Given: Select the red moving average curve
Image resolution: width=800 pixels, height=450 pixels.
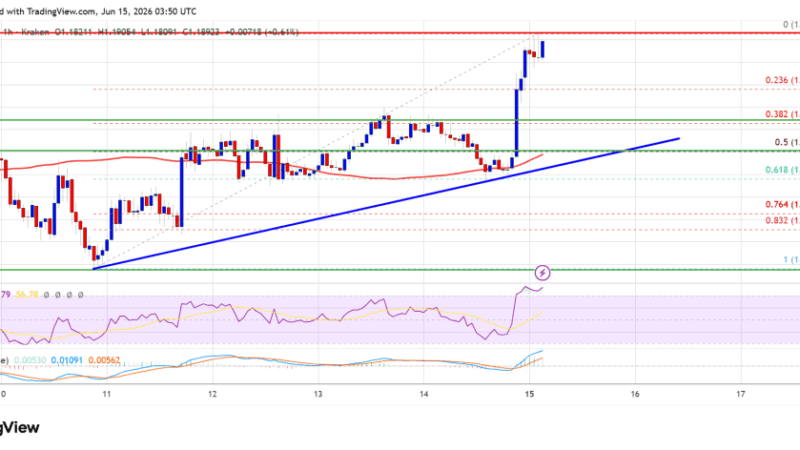Looking at the screenshot, I should pyautogui.click(x=270, y=165).
